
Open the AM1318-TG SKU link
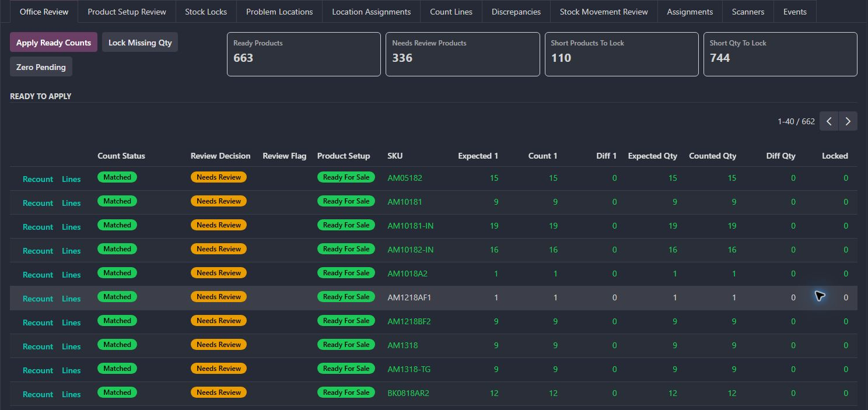(407, 370)
